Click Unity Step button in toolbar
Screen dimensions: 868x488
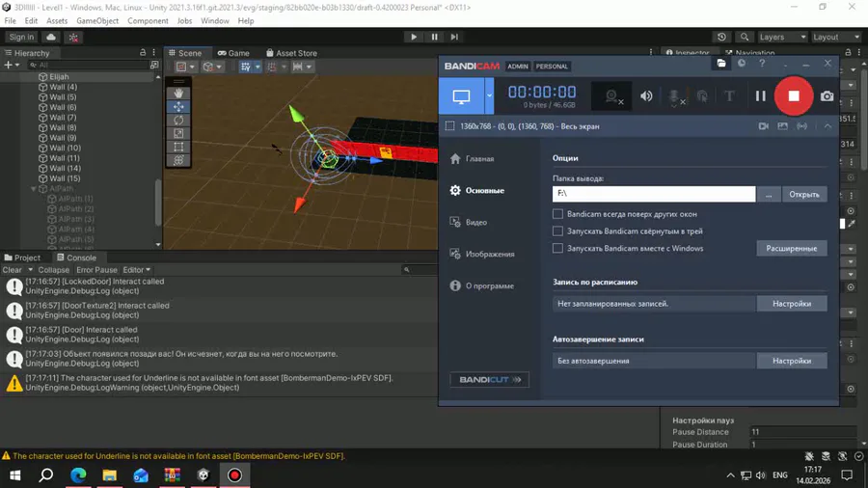coord(454,37)
